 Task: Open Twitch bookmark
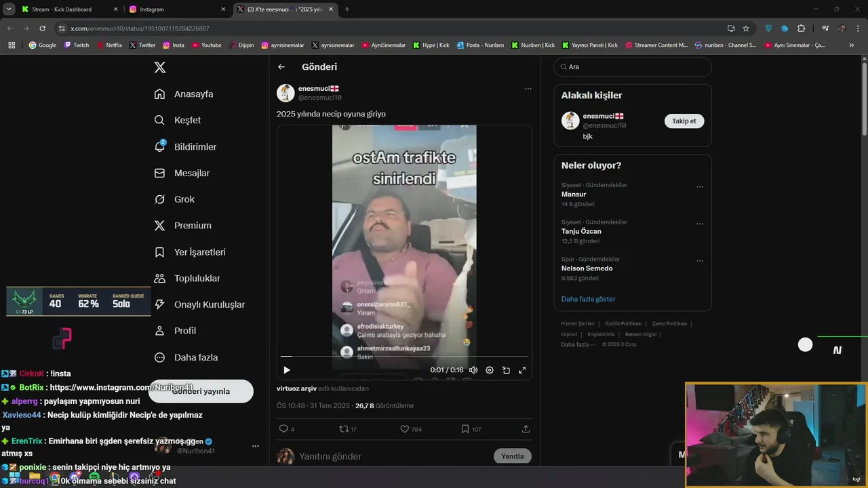pyautogui.click(x=77, y=45)
